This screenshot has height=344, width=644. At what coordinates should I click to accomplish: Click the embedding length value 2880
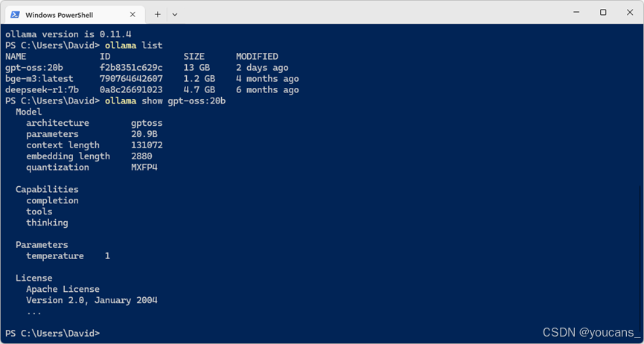pos(141,156)
